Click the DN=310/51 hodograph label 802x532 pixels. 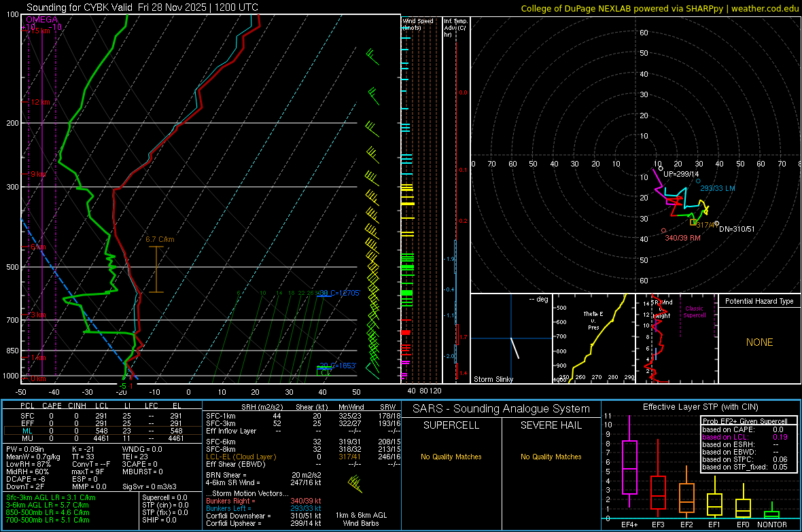[x=737, y=229]
